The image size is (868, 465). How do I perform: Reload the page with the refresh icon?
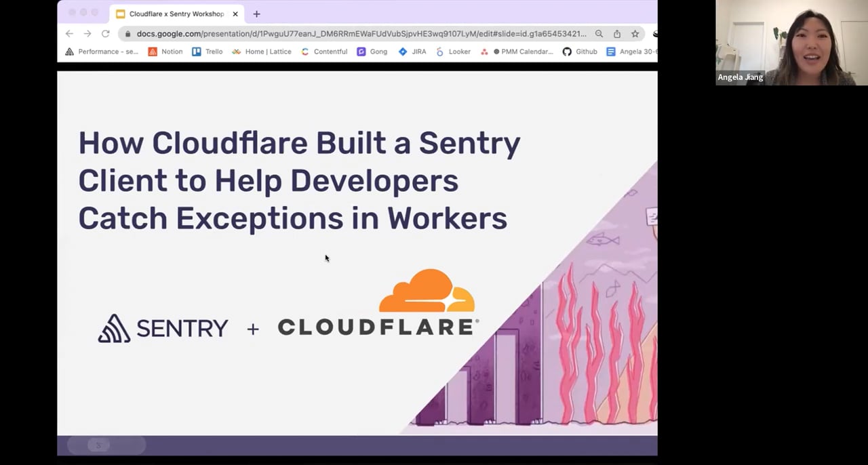pos(106,33)
